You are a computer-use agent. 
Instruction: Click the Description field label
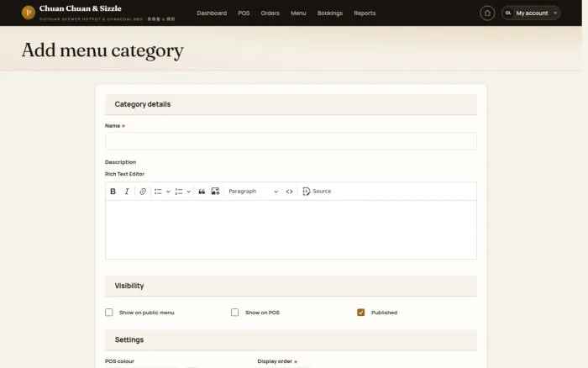pyautogui.click(x=120, y=162)
